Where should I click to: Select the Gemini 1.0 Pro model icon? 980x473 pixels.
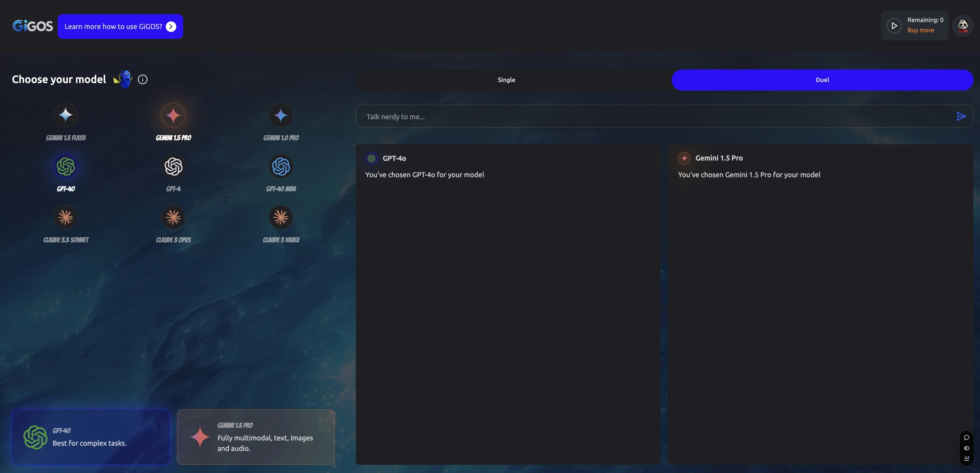(x=281, y=115)
